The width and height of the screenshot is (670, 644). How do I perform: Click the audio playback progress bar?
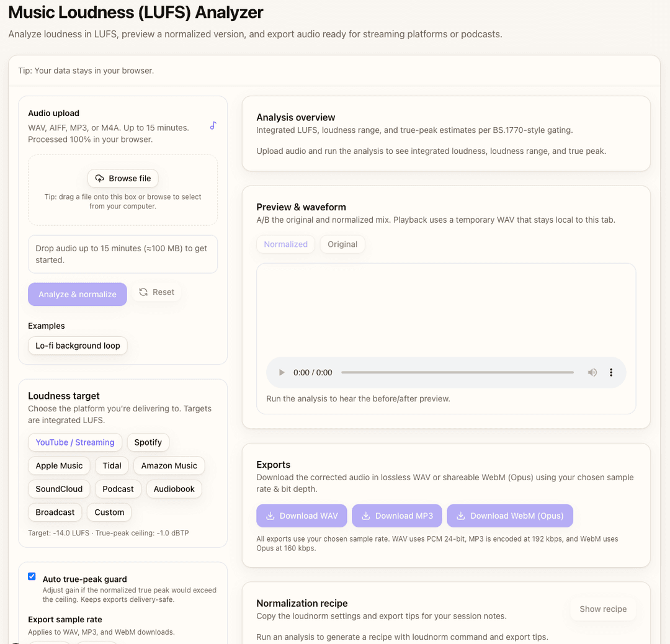[457, 372]
